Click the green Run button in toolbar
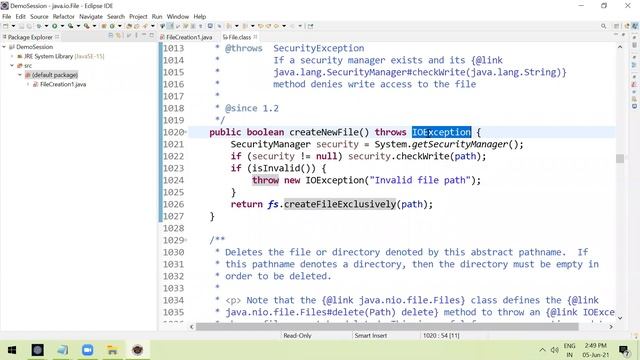This screenshot has height=360, width=640. (54, 26)
